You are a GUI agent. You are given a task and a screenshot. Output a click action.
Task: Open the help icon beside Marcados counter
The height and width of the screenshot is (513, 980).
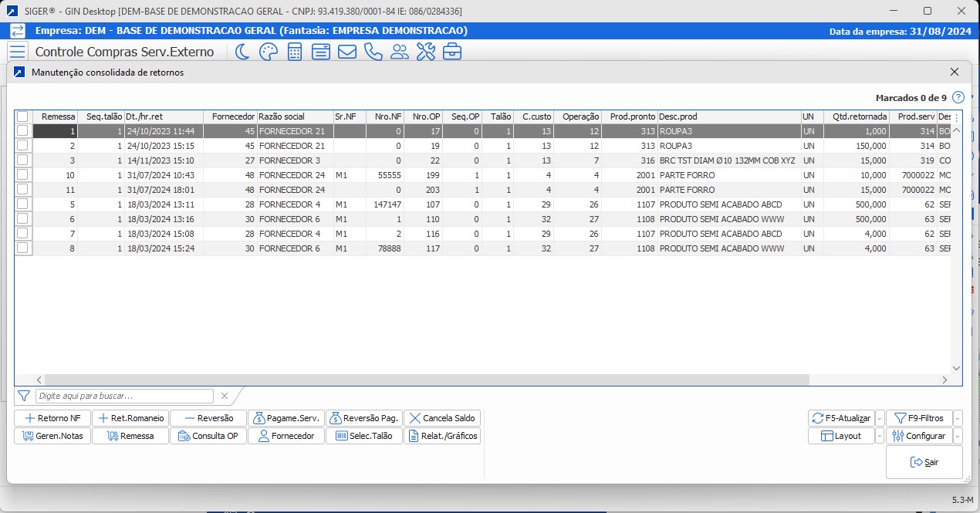tap(958, 97)
